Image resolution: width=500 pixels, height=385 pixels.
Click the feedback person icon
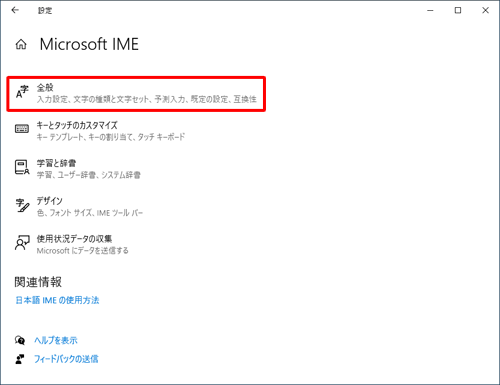point(20,359)
